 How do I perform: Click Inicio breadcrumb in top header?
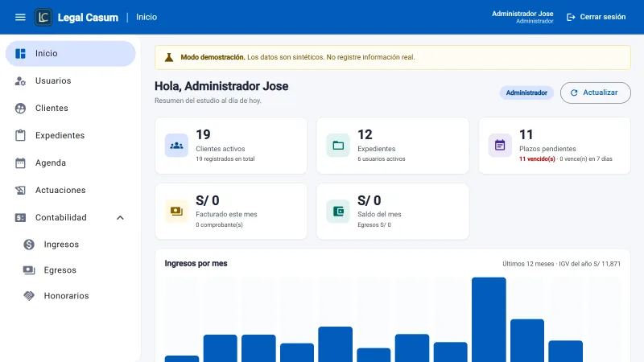pyautogui.click(x=147, y=17)
